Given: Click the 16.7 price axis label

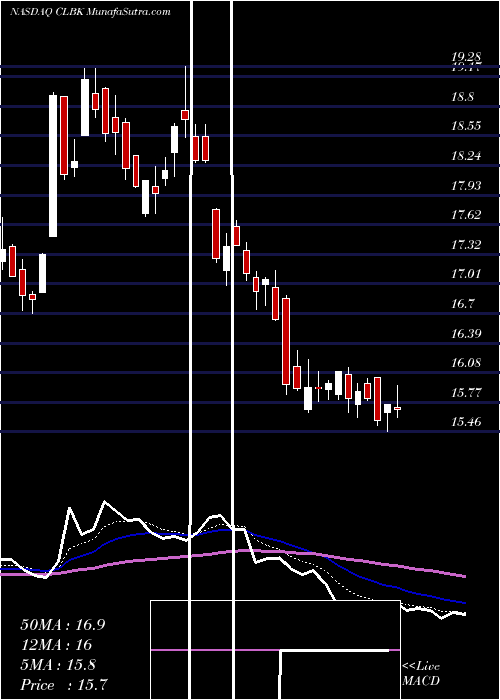Looking at the screenshot, I should [x=462, y=304].
